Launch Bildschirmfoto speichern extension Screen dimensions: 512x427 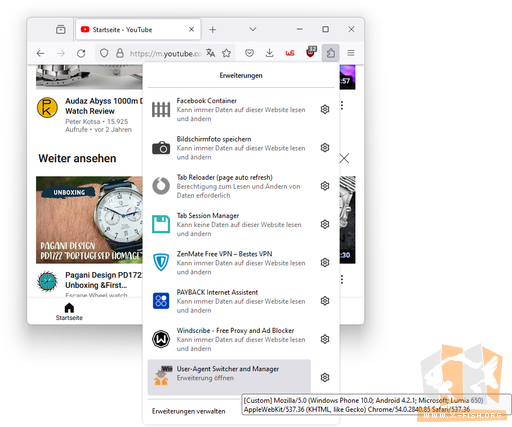click(229, 148)
